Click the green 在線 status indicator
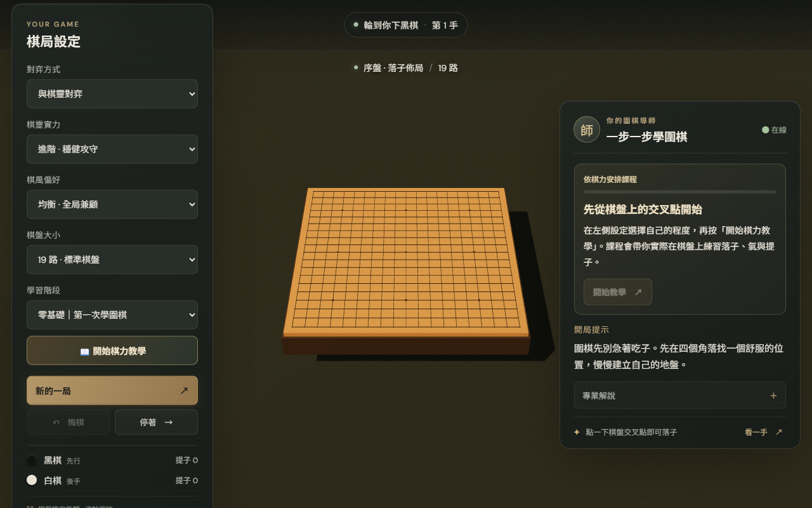Image resolution: width=812 pixels, height=508 pixels. pyautogui.click(x=775, y=130)
